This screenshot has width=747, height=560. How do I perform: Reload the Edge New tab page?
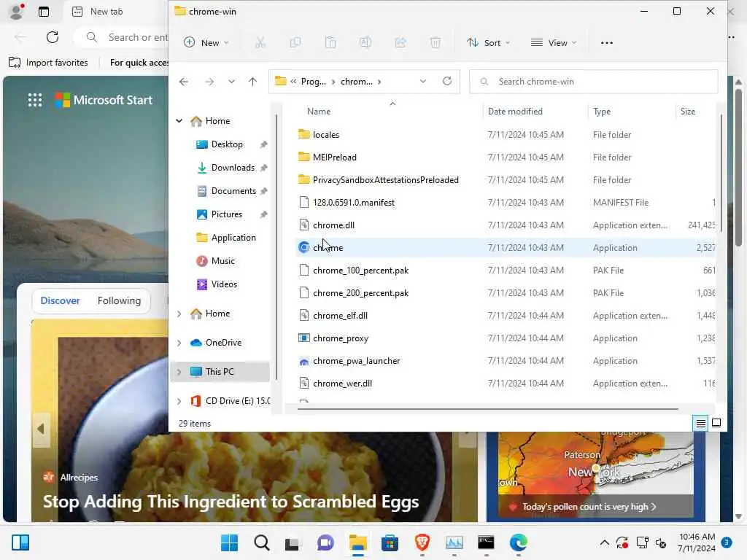(53, 37)
